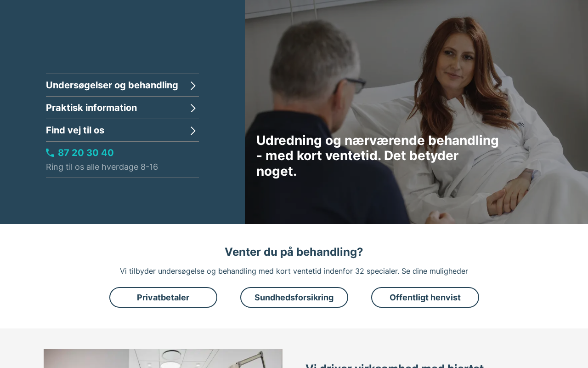
Task: Call the number 87 20 30 40
Action: click(85, 153)
